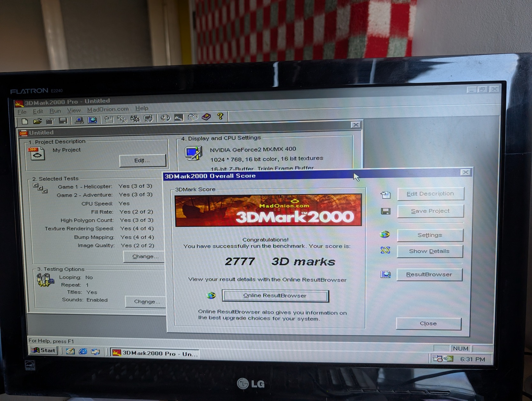Viewport: 532px width, 401px height.
Task: Click Close in the Overall Score dialog
Action: 428,323
